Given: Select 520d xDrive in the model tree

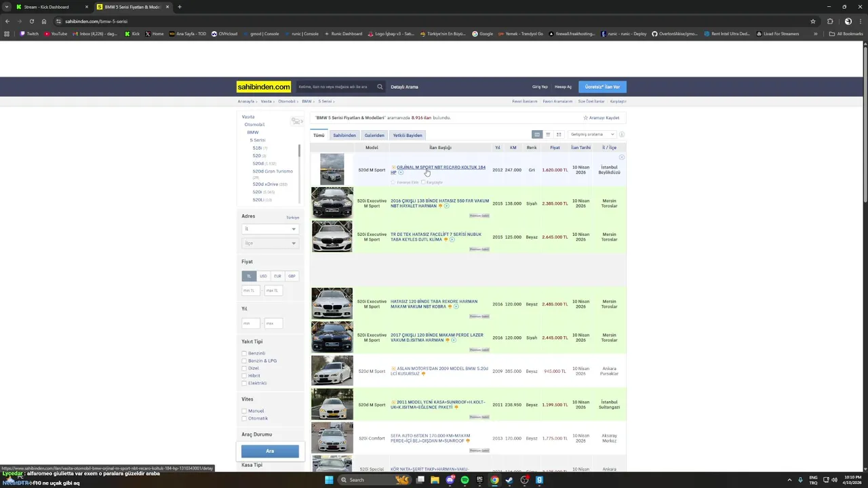Looking at the screenshot, I should pos(265,184).
